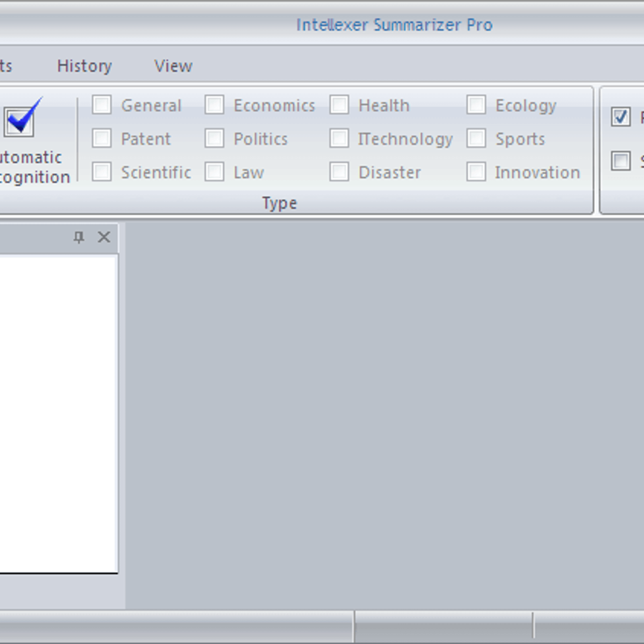Open the History ribbon tab
Viewport: 644px width, 644px height.
(x=85, y=66)
